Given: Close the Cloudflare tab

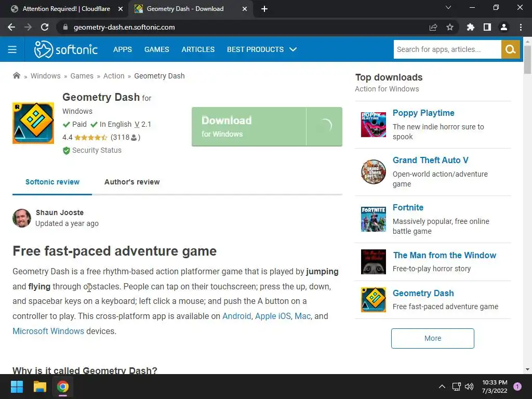Looking at the screenshot, I should [x=121, y=9].
